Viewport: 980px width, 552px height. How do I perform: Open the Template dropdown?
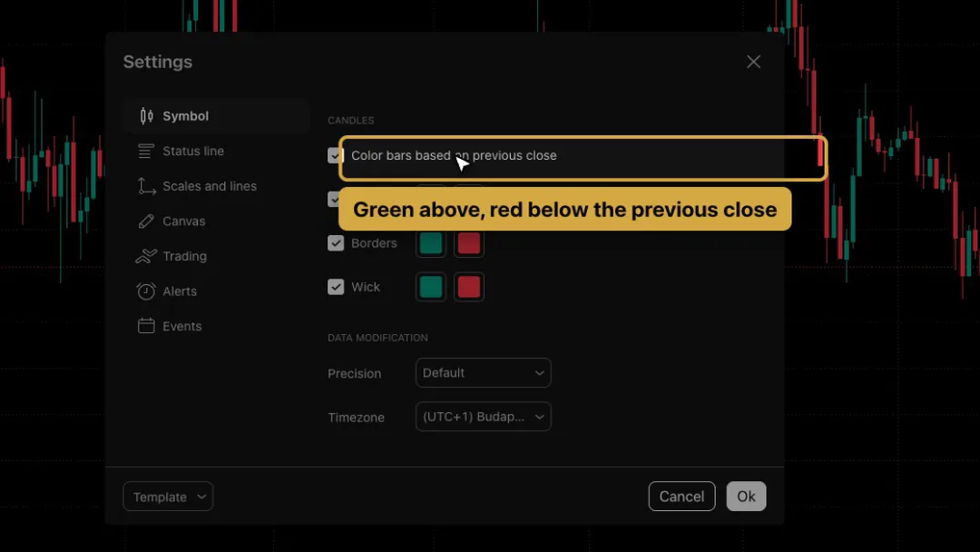168,497
